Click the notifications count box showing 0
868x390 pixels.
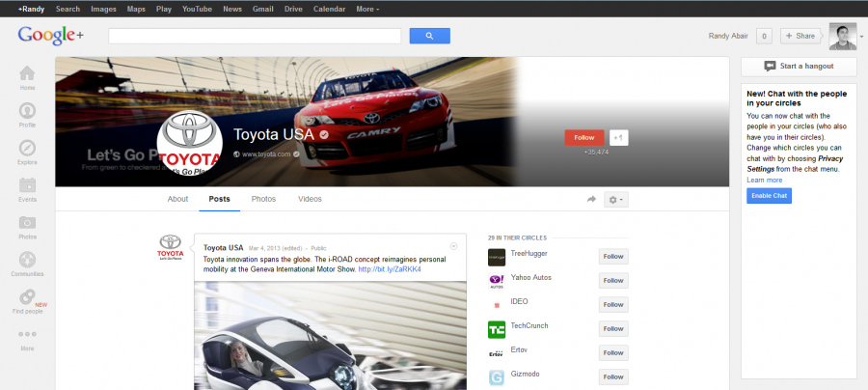[764, 36]
